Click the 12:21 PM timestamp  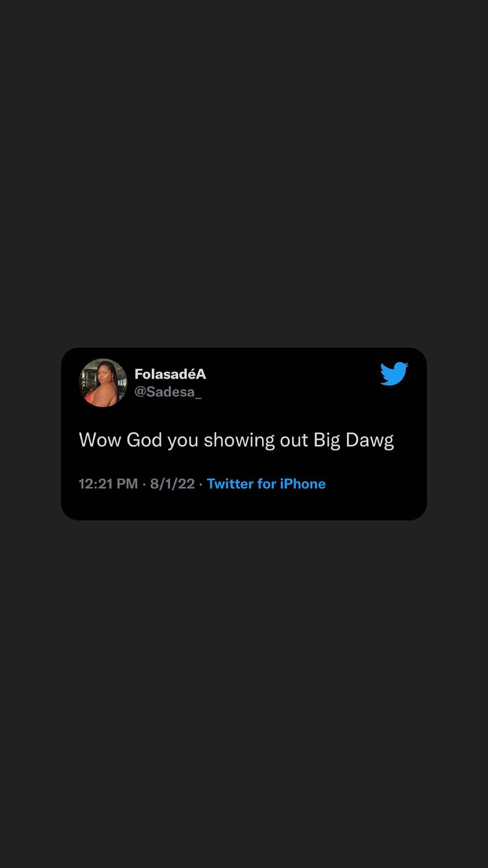point(108,484)
